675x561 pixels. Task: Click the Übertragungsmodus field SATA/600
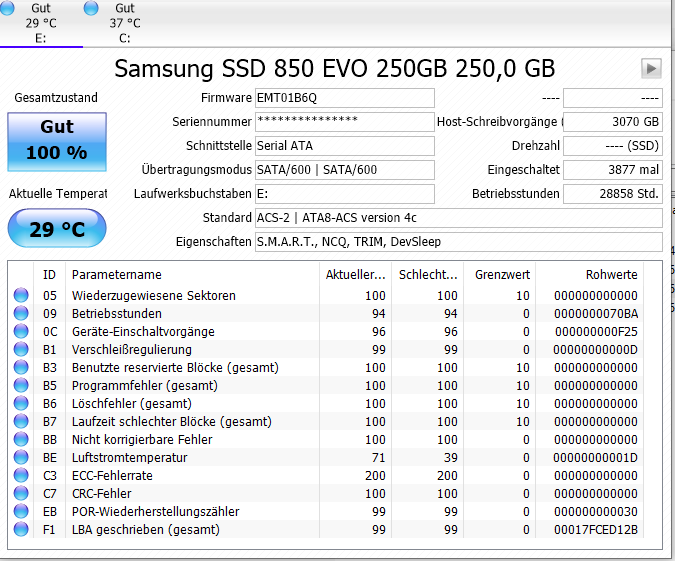[x=345, y=170]
